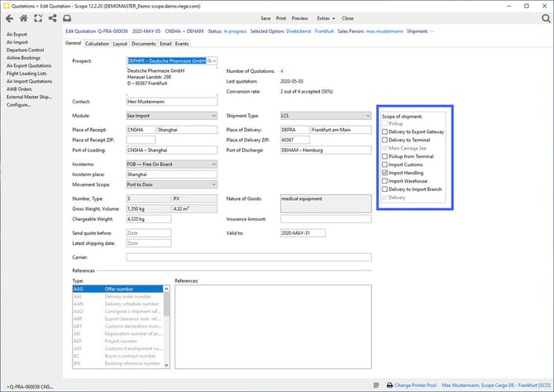Click the printer icon in status bar
Screen dimensions: 554x392
coord(390,385)
